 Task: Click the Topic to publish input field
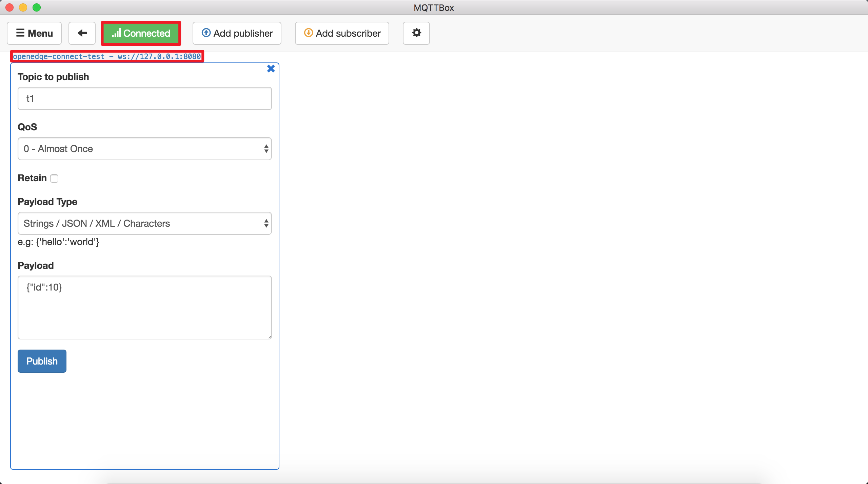145,98
